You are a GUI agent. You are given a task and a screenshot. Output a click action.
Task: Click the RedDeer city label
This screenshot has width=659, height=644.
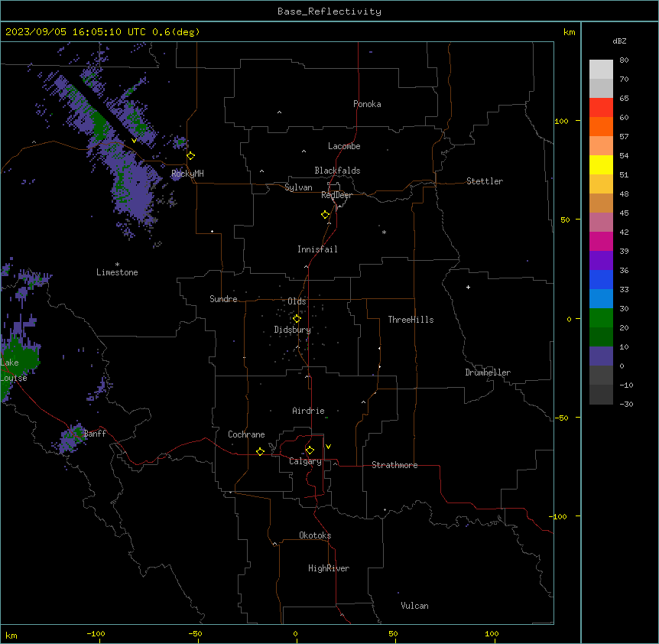(x=336, y=195)
